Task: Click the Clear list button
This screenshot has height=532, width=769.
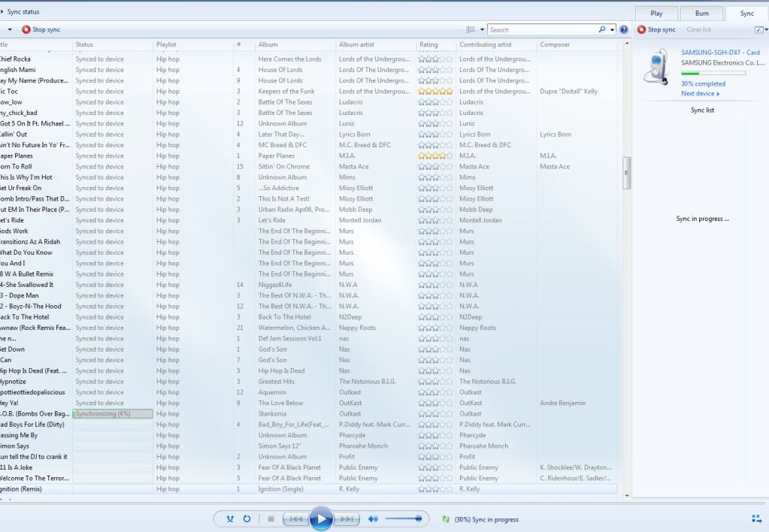Action: tap(699, 29)
